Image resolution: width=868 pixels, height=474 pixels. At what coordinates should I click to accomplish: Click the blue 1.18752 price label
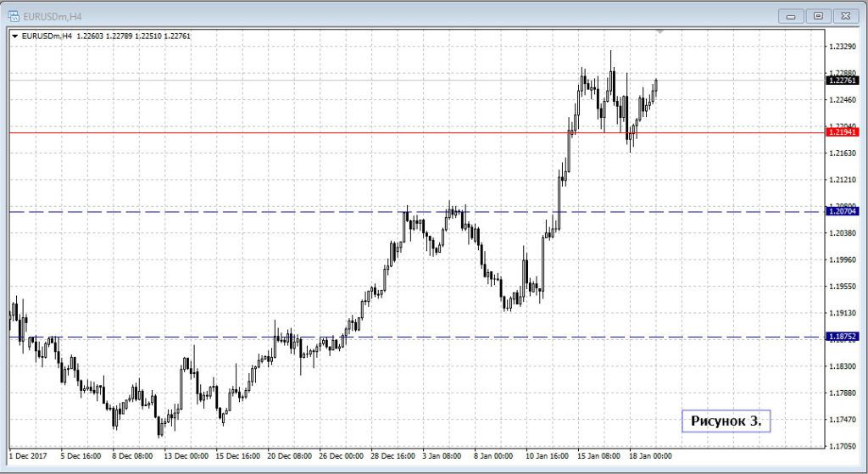pos(842,337)
